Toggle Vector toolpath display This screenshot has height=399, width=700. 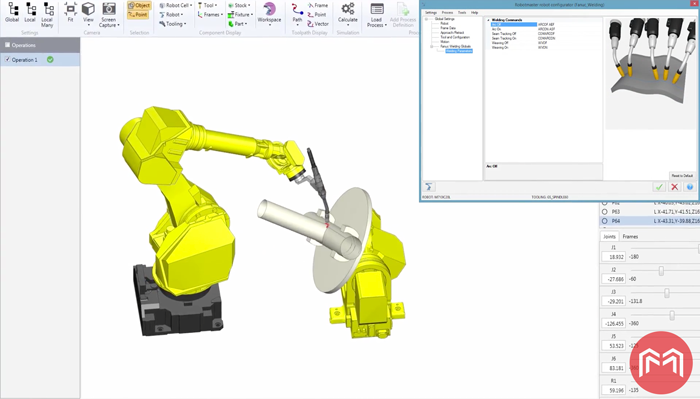coord(318,24)
